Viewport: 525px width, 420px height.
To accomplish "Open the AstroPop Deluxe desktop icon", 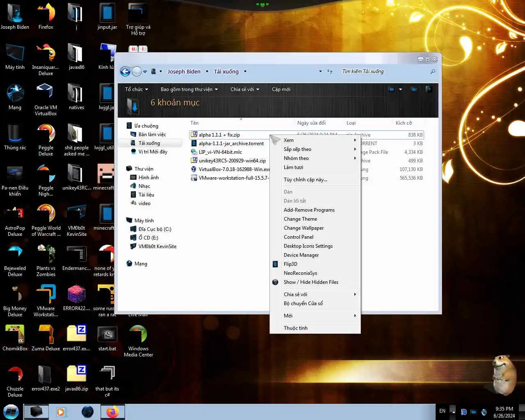I will [x=15, y=220].
